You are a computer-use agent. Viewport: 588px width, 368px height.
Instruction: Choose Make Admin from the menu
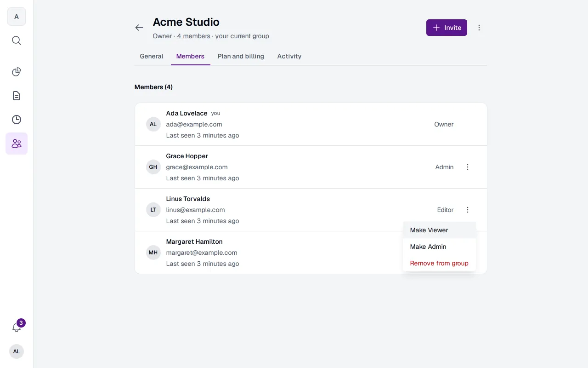tap(439, 247)
